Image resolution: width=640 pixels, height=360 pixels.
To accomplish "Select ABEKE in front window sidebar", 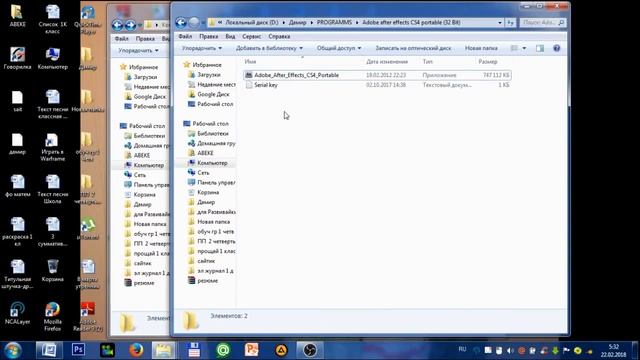I will tap(201, 153).
